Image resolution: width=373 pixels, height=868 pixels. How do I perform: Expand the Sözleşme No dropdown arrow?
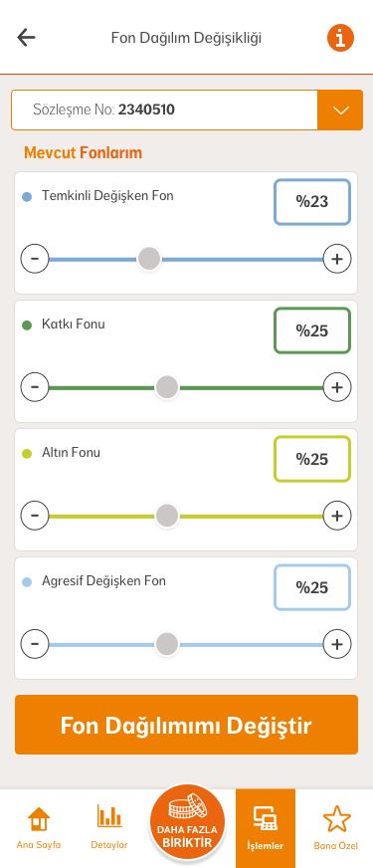pos(340,110)
